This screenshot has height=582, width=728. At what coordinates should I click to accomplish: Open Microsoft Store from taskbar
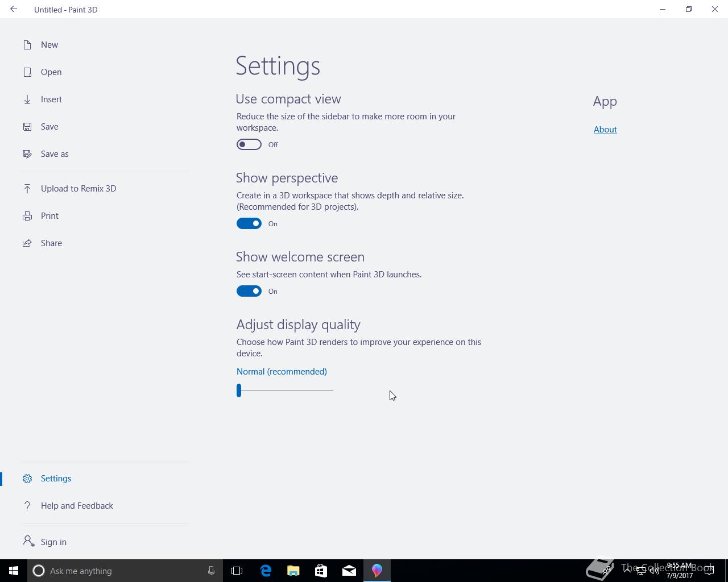[321, 571]
